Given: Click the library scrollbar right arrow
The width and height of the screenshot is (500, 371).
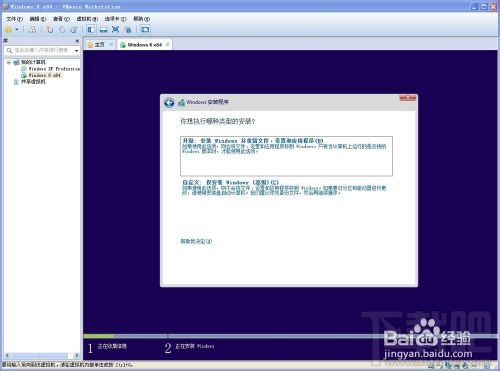Looking at the screenshot, I should point(77,356).
